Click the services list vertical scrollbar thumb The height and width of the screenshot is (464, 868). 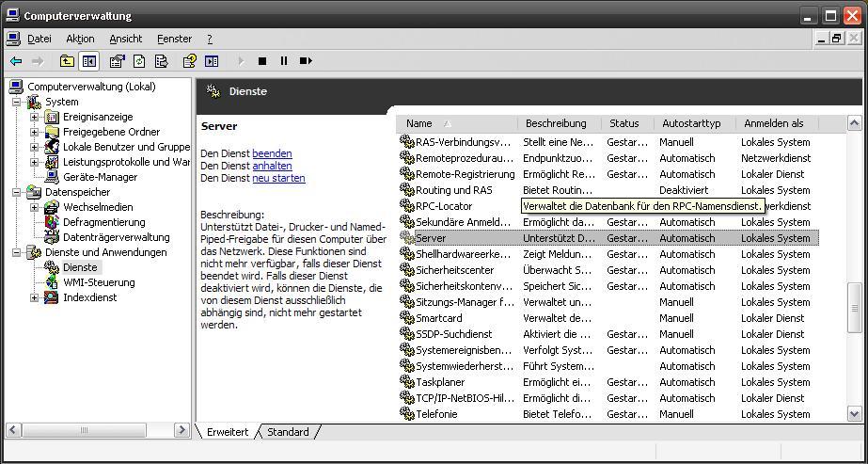pyautogui.click(x=855, y=308)
